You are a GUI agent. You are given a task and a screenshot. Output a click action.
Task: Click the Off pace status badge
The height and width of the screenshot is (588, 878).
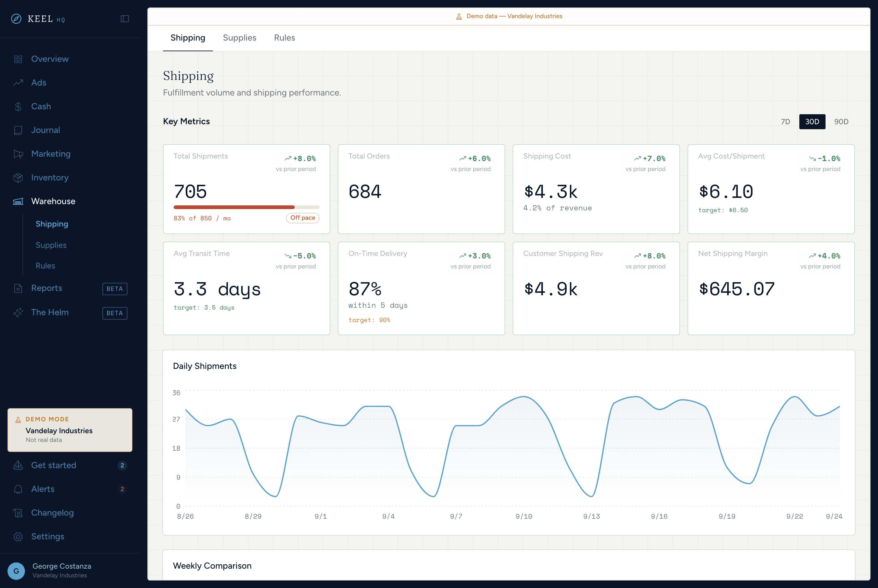coord(303,218)
